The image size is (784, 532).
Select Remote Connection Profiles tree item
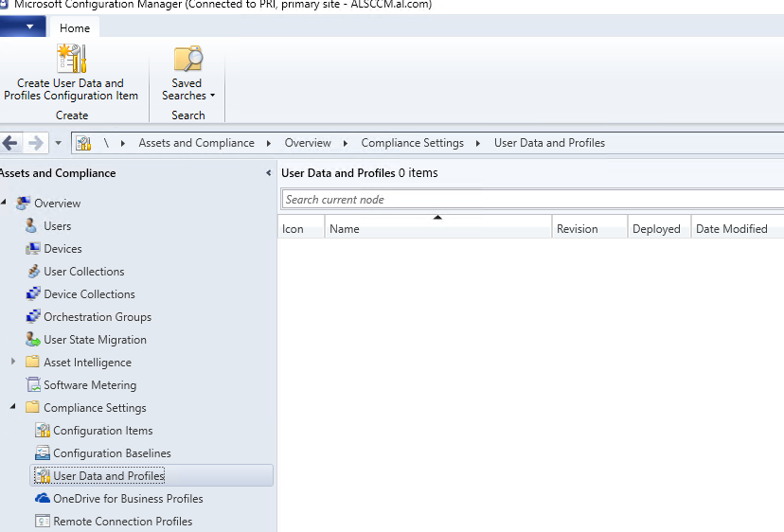[x=122, y=521]
